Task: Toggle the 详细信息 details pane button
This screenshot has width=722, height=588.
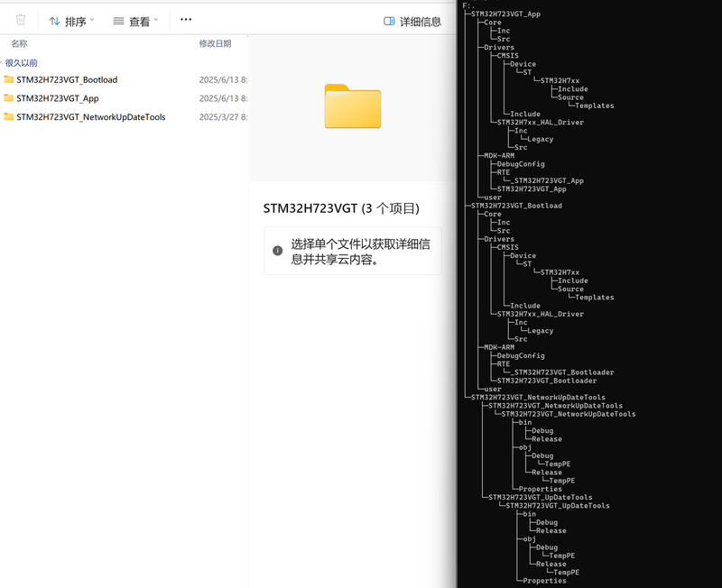Action: [x=412, y=22]
